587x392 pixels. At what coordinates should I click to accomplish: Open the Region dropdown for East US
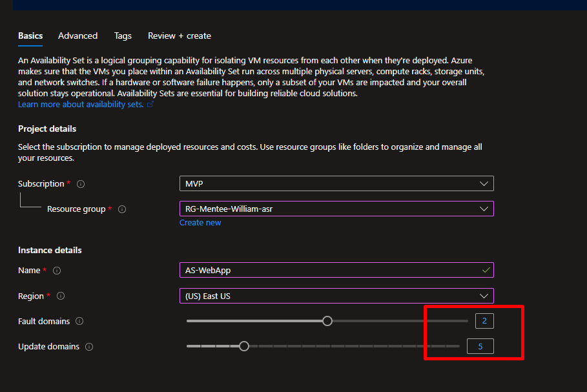tap(336, 296)
